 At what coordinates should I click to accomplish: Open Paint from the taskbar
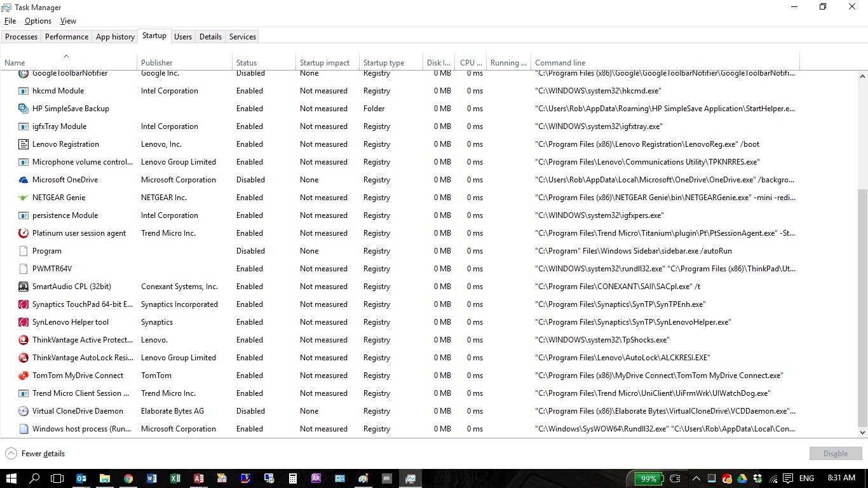click(x=363, y=478)
